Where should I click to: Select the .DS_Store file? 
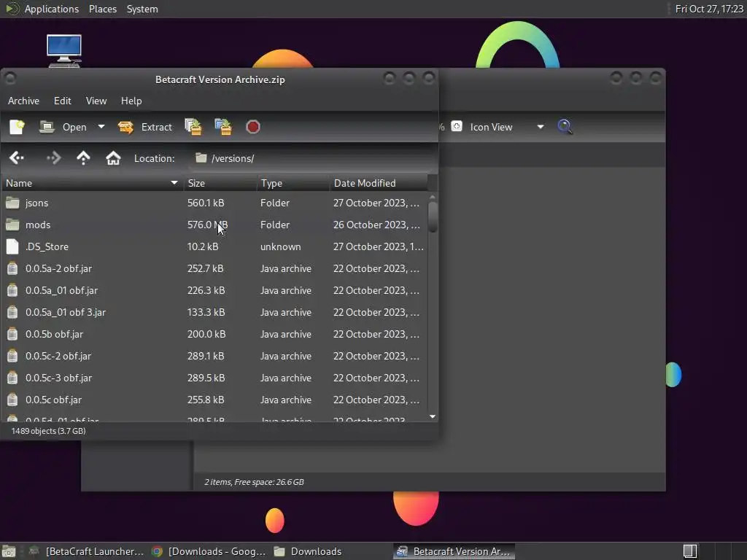pyautogui.click(x=214, y=246)
